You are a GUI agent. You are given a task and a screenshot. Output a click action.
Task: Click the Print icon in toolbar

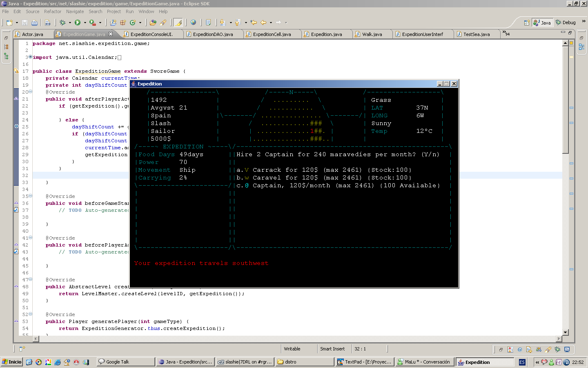[x=34, y=22]
